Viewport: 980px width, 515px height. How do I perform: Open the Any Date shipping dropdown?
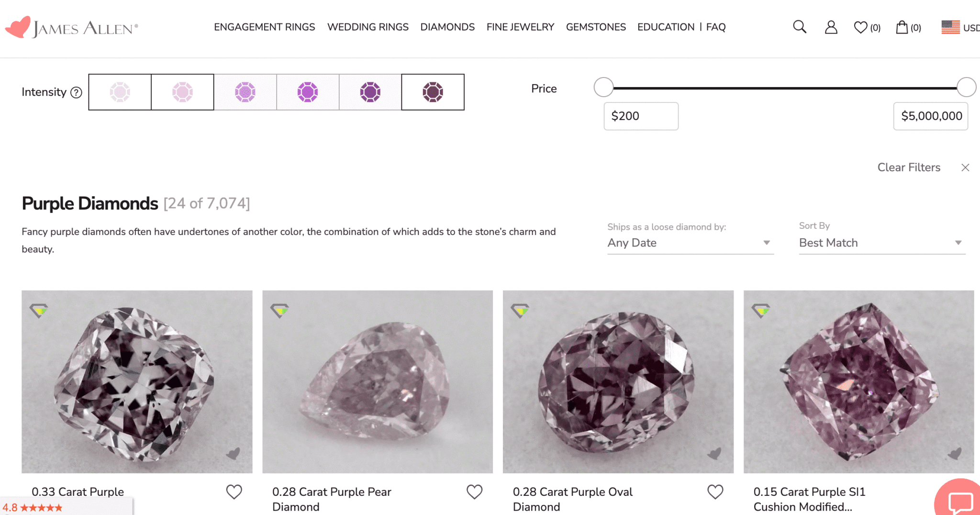[689, 243]
